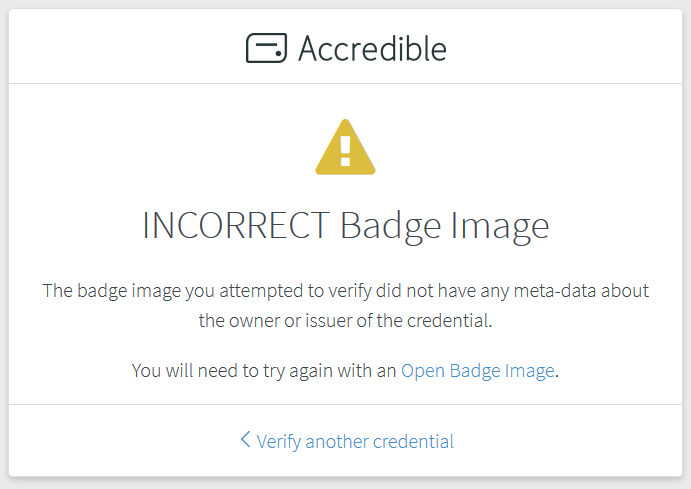Click the Accredible wordmark text
Viewport: 691px width, 489px height.
(x=372, y=48)
